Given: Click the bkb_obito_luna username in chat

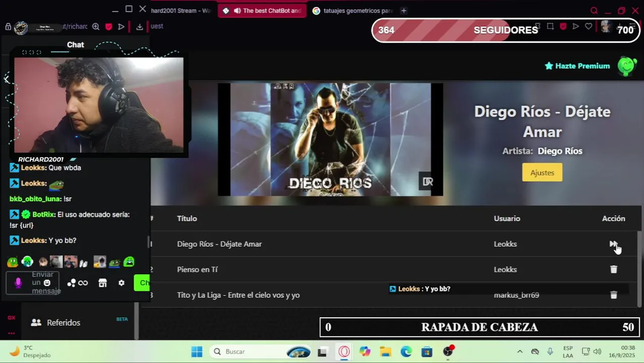Looking at the screenshot, I should tap(35, 199).
